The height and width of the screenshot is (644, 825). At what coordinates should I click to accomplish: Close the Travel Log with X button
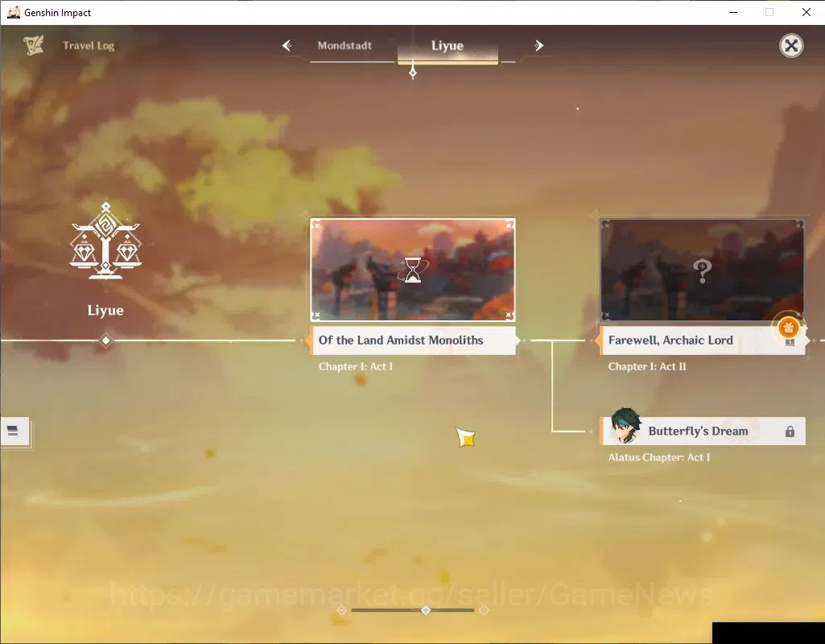791,46
